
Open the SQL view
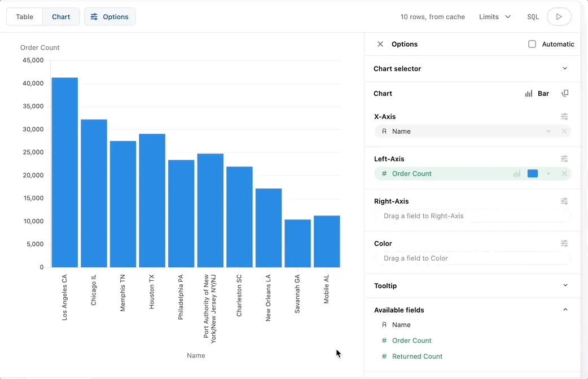(x=533, y=16)
